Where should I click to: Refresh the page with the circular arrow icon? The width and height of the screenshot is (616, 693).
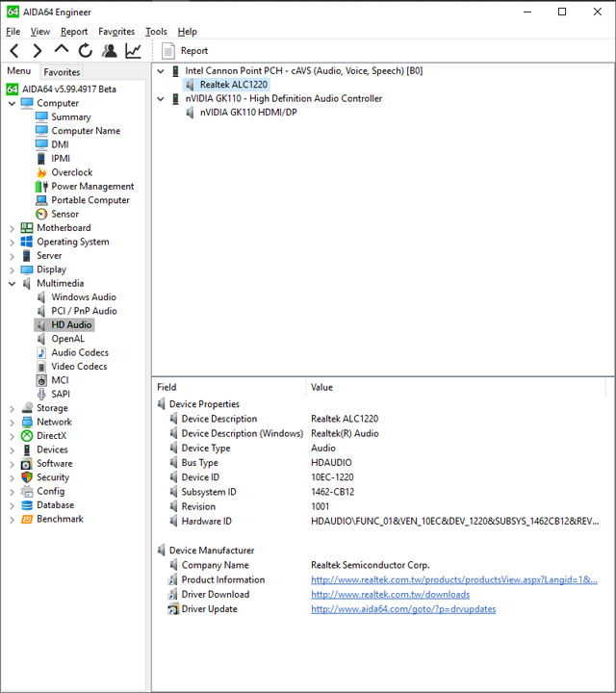pos(86,51)
